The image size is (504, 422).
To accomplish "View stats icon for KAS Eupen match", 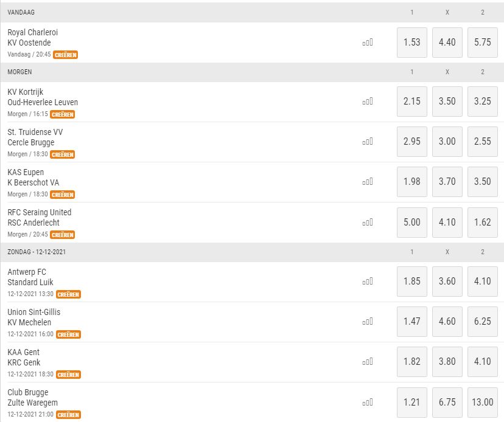I will (x=368, y=182).
